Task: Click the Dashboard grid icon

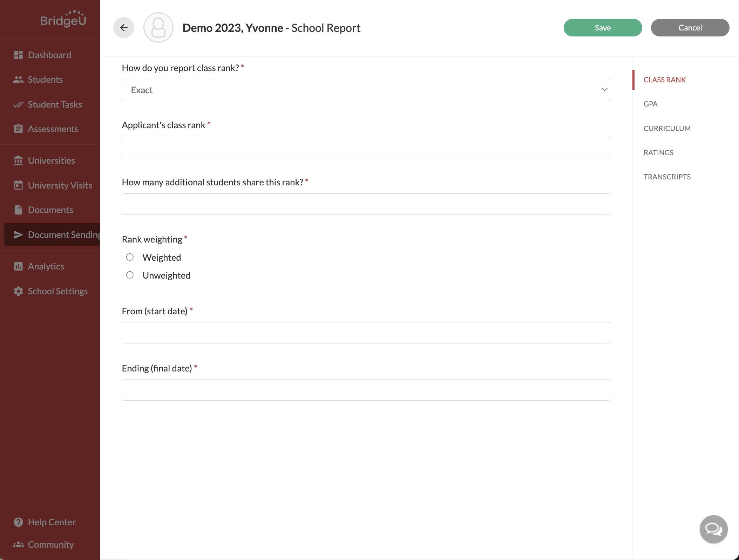Action: click(18, 55)
